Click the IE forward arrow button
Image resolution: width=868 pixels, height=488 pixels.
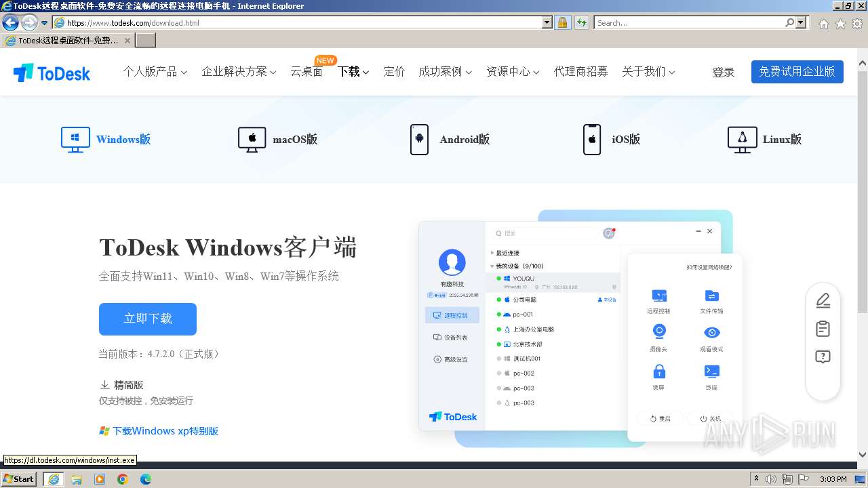(29, 22)
